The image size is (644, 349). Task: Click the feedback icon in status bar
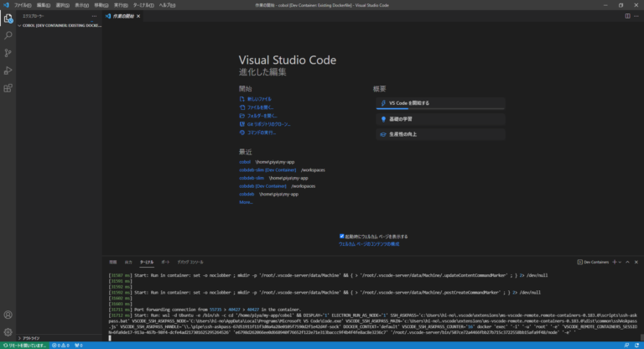point(626,346)
